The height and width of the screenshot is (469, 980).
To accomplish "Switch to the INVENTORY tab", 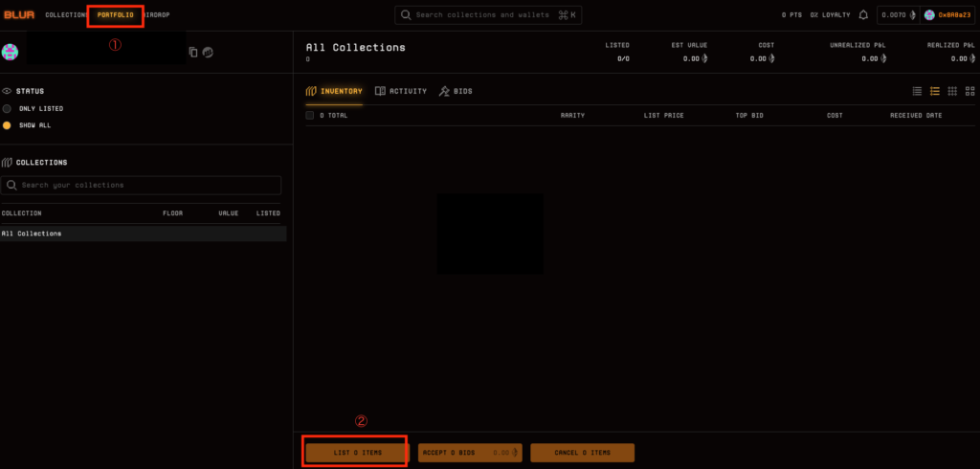I will click(334, 91).
